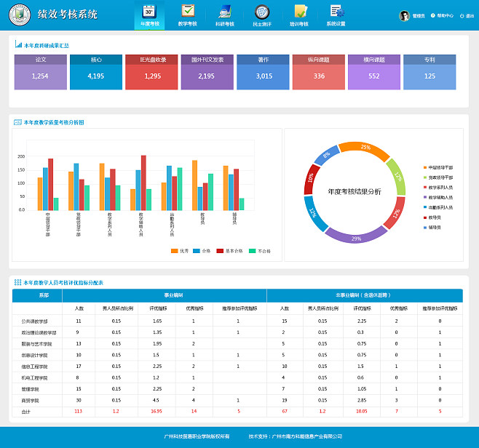
Task: Open the 民主测评 icon
Action: pyautogui.click(x=261, y=12)
